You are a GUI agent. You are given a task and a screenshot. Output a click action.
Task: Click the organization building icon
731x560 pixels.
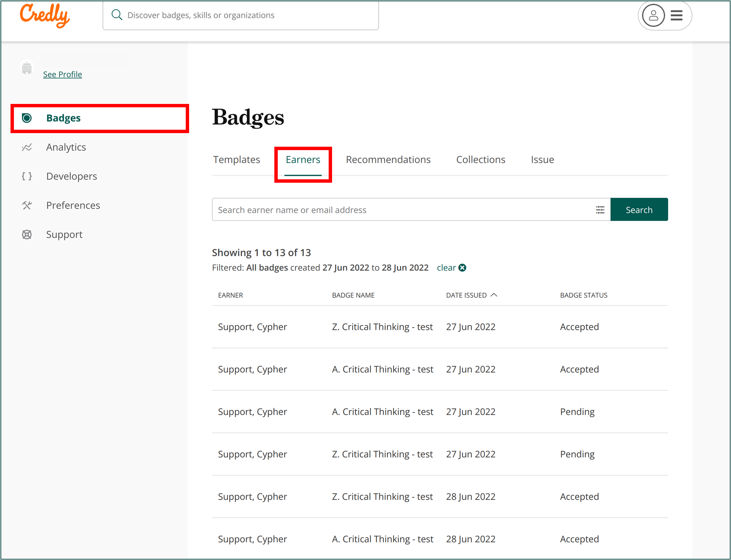point(27,69)
